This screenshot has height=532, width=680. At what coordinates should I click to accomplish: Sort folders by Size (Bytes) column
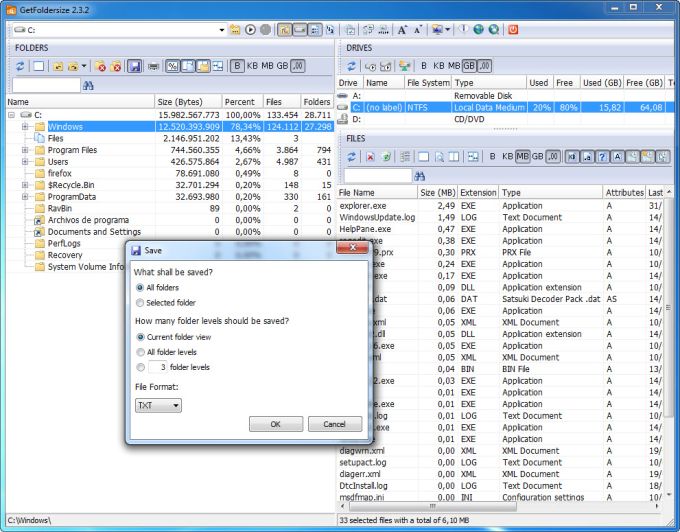188,102
